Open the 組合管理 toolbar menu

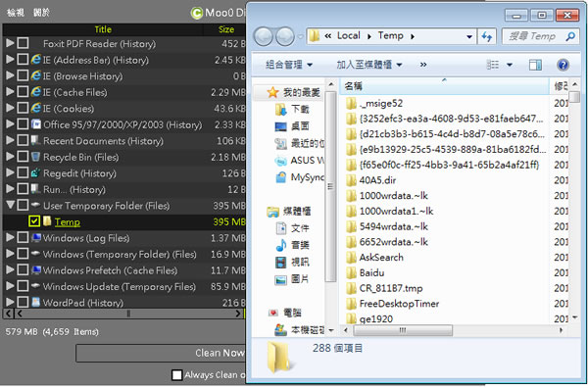tap(288, 65)
